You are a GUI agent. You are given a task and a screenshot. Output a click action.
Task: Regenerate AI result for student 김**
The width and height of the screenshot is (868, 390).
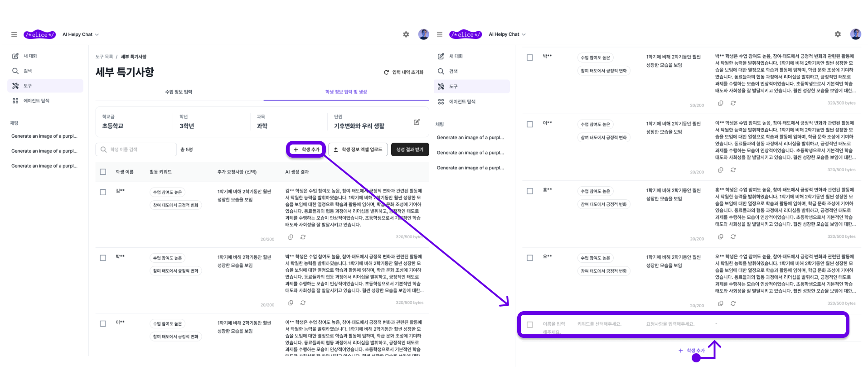pos(303,237)
